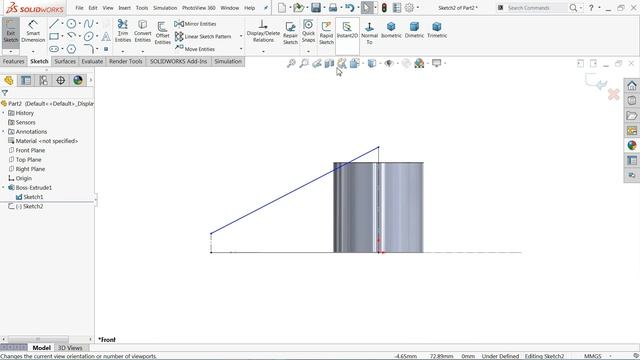Open the Appearances task pane icon

pyautogui.click(x=632, y=145)
